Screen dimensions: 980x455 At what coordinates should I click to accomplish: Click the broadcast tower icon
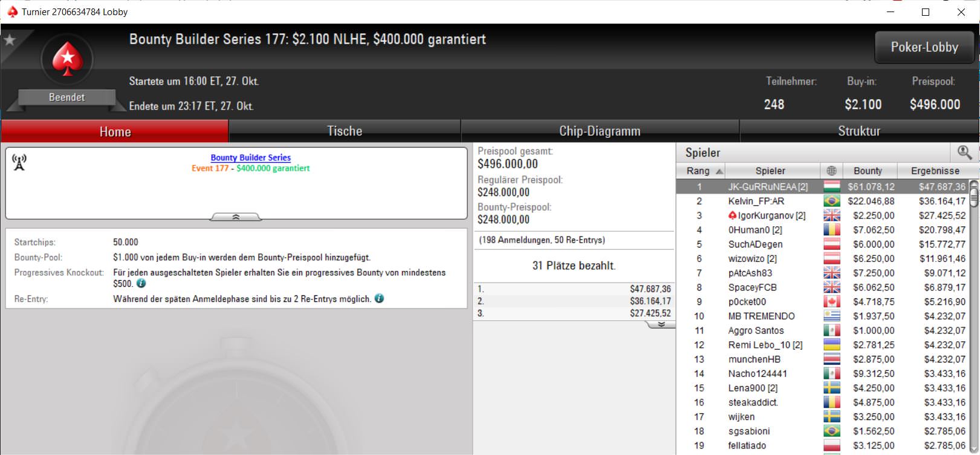click(x=19, y=162)
